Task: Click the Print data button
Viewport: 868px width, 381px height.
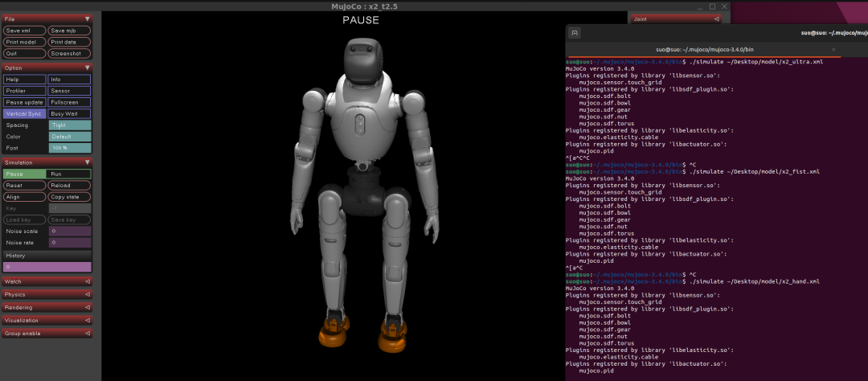Action: pyautogui.click(x=70, y=42)
